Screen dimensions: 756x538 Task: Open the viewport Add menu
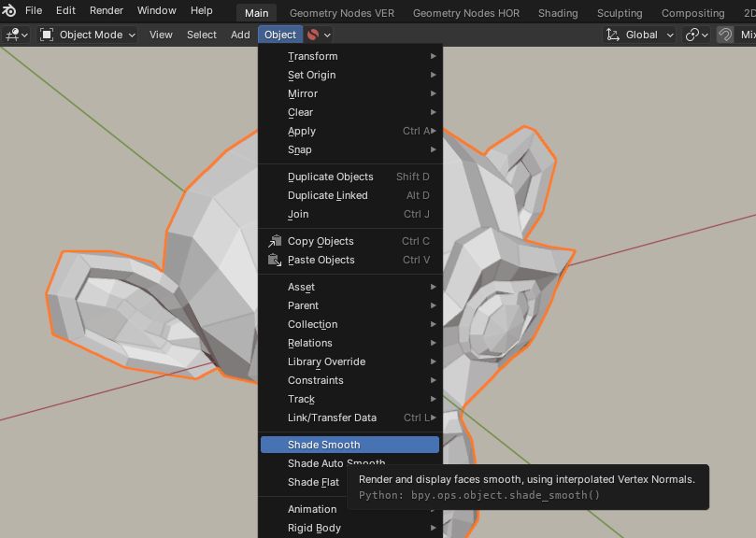[x=240, y=35]
